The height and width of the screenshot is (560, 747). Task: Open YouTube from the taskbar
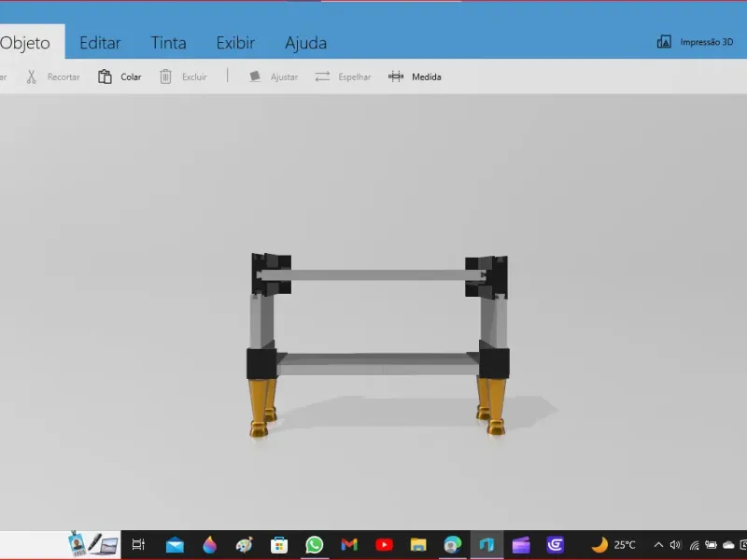384,544
